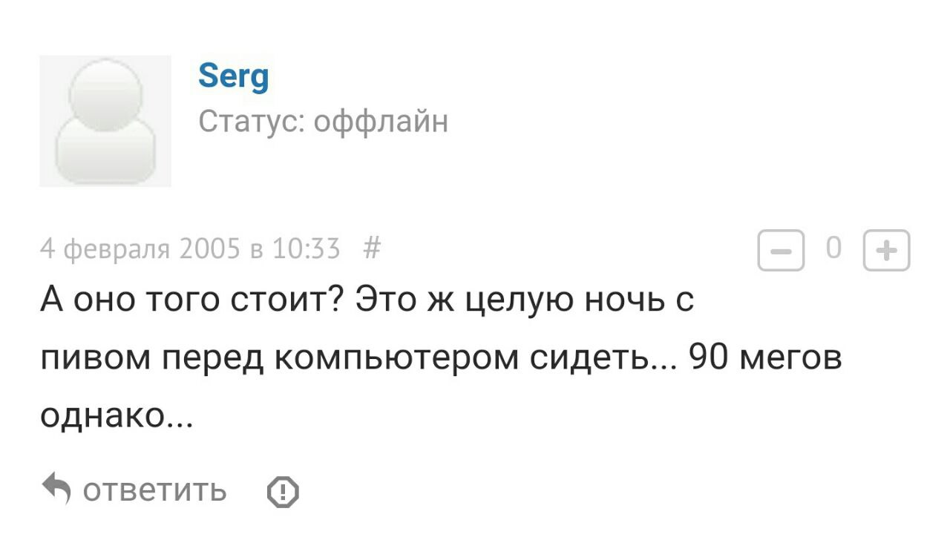Click the comment rating counter showing 0
The height and width of the screenshot is (560, 950).
point(833,250)
